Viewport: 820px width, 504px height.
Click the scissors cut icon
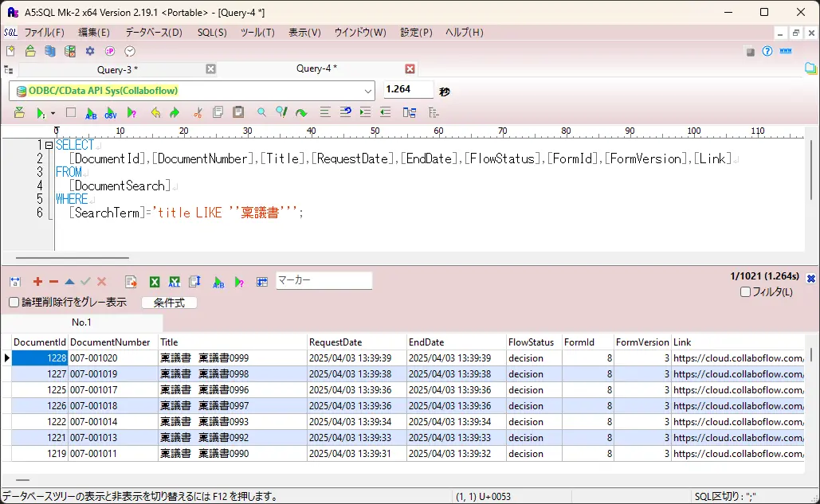pyautogui.click(x=198, y=113)
